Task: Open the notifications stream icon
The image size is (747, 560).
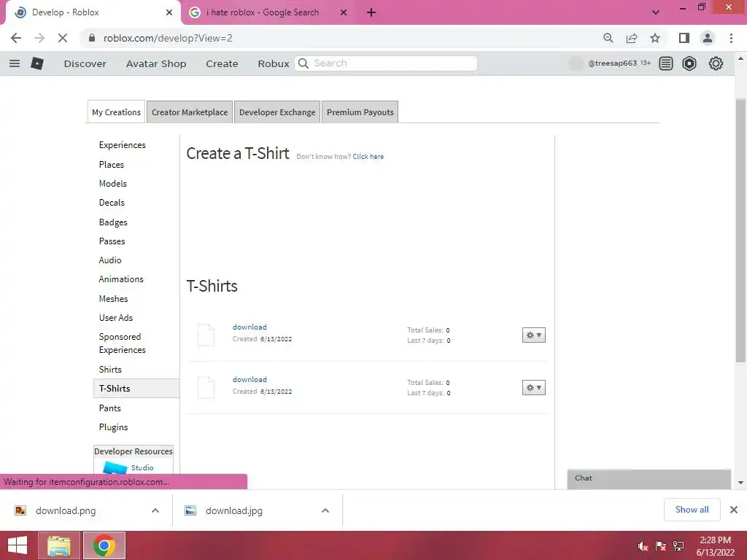Action: point(665,63)
